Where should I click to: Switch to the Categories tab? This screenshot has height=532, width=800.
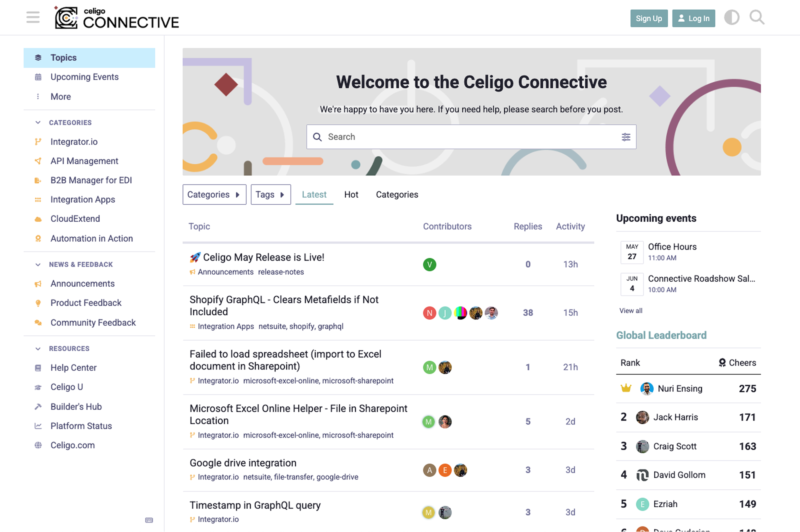pyautogui.click(x=396, y=194)
